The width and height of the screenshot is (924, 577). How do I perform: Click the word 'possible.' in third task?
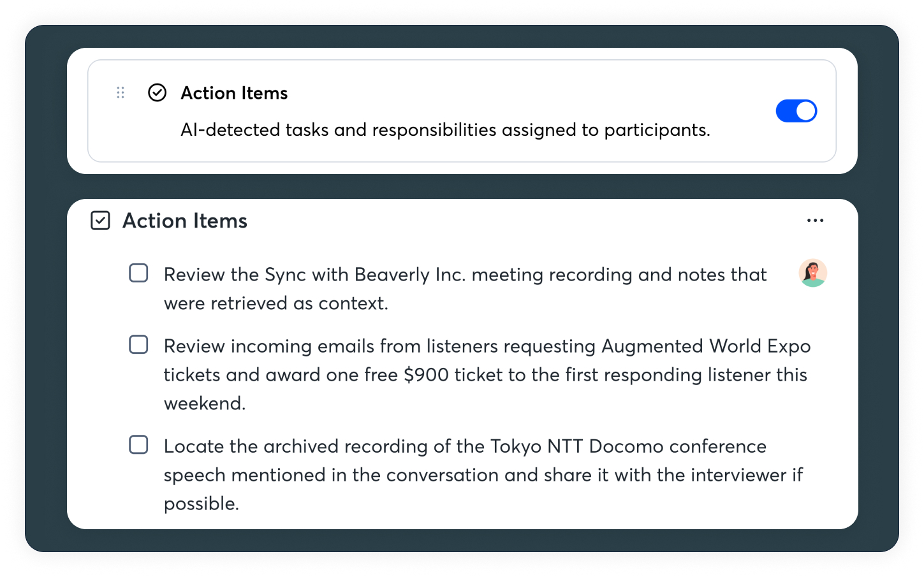(x=202, y=504)
